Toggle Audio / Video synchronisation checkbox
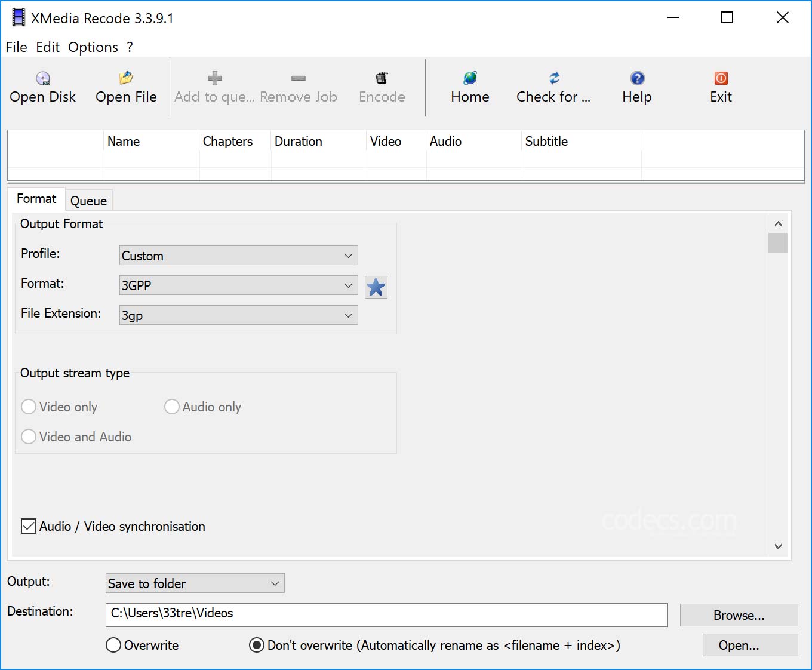812x670 pixels. [29, 526]
